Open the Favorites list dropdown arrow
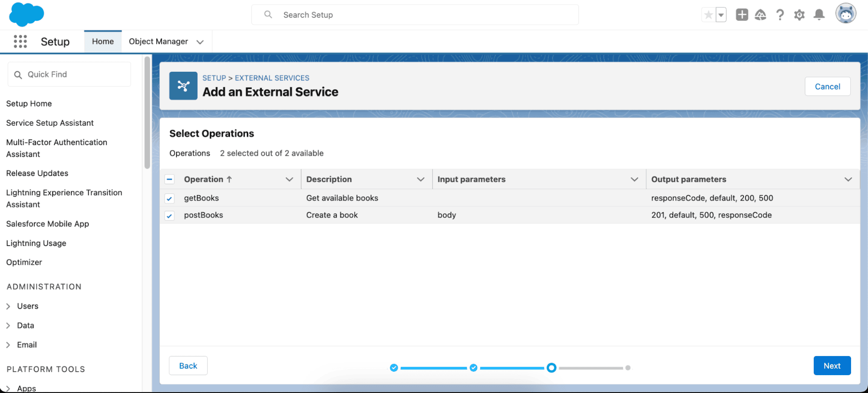 tap(721, 15)
